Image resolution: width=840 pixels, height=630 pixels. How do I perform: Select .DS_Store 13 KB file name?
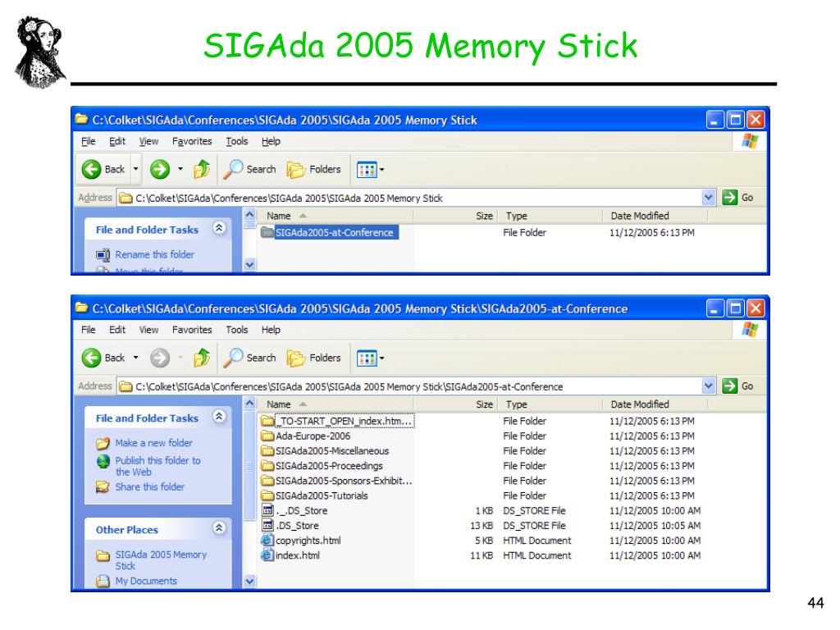click(x=297, y=526)
